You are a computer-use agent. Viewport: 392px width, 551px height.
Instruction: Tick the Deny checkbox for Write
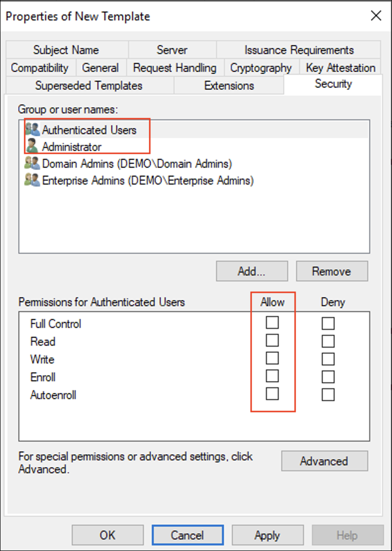(328, 359)
